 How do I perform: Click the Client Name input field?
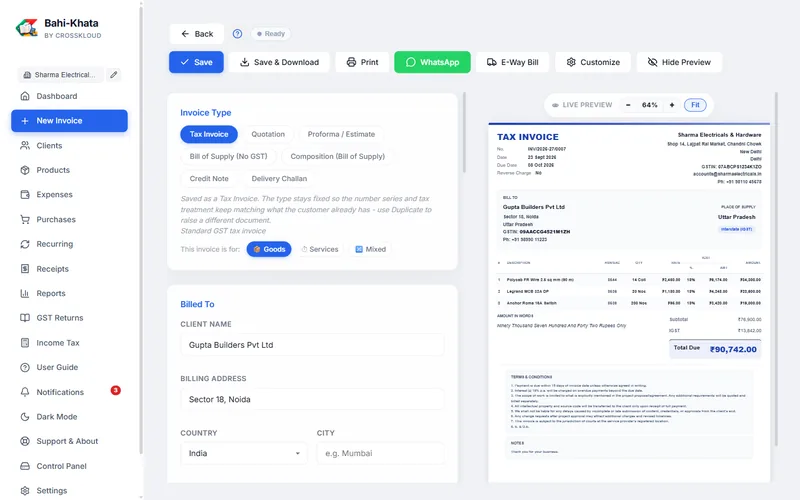click(312, 345)
